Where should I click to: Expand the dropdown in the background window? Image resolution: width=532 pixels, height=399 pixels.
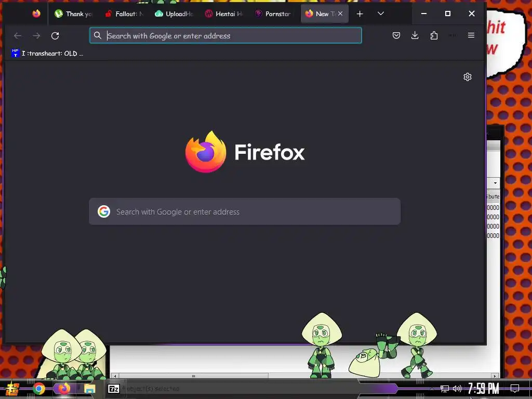pos(495,183)
